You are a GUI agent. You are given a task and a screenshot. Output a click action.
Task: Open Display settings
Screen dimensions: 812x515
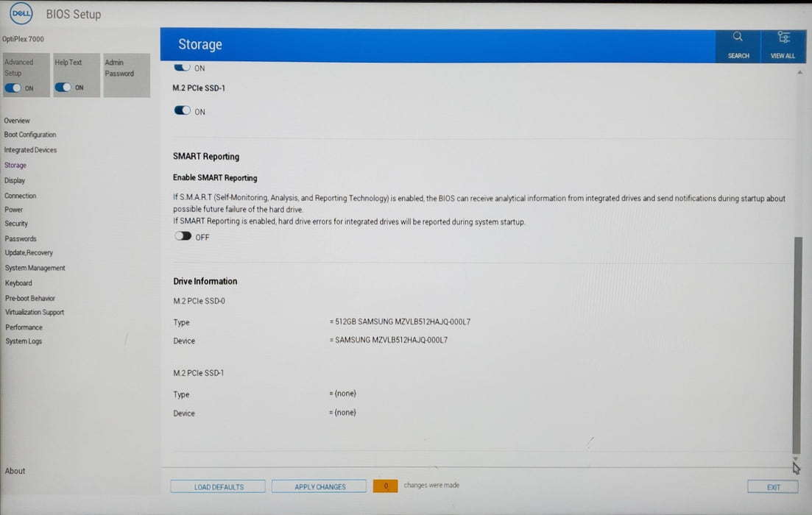click(15, 181)
